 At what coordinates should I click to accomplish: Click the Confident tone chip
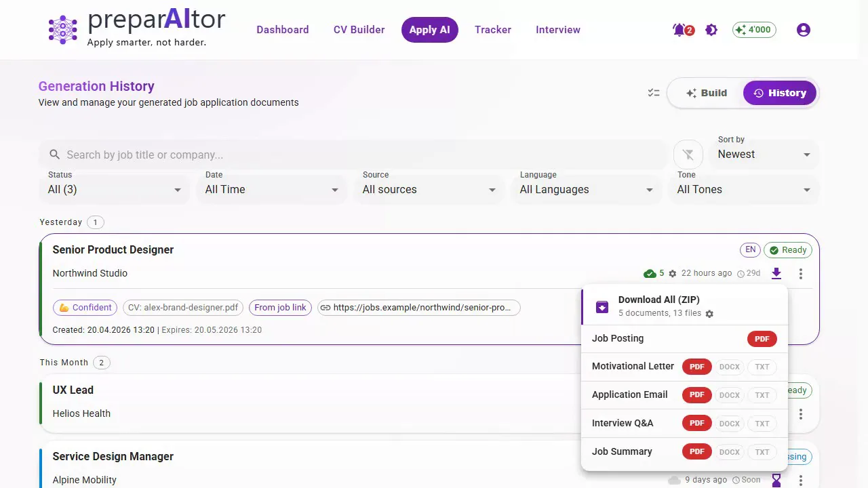pyautogui.click(x=85, y=308)
